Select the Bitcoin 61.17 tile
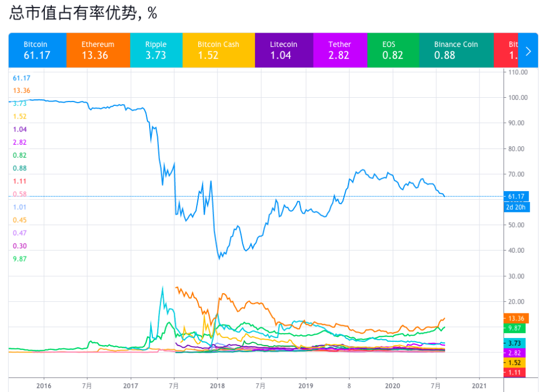 click(38, 50)
